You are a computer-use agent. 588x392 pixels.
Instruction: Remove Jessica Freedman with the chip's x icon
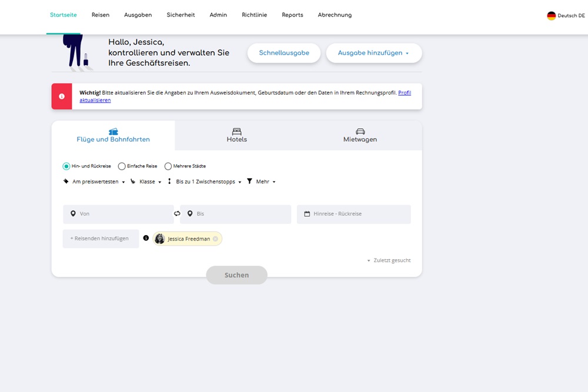pyautogui.click(x=215, y=239)
